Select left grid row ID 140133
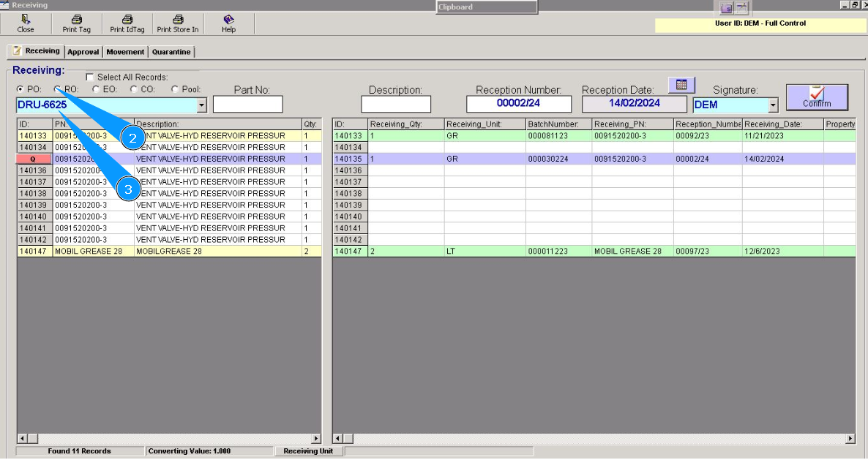The width and height of the screenshot is (868, 460). tap(34, 136)
